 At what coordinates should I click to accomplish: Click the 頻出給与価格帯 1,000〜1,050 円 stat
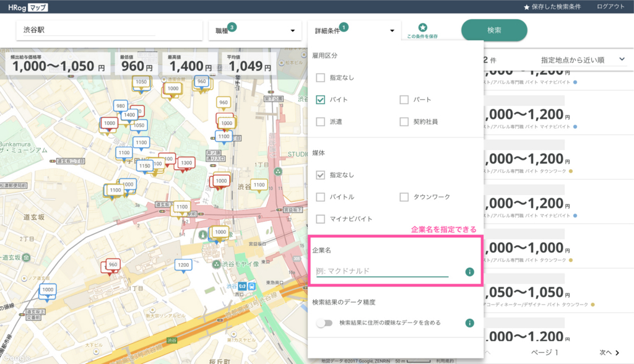[59, 64]
